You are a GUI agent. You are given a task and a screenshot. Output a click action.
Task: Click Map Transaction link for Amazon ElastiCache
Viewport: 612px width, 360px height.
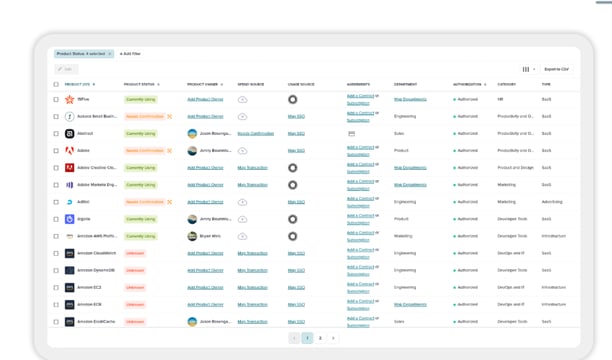pos(253,322)
